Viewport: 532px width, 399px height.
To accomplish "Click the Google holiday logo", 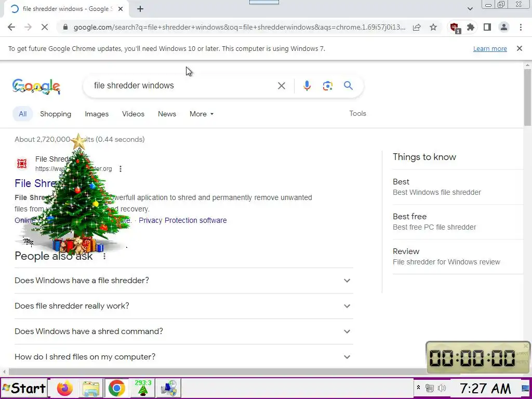I will tap(36, 86).
